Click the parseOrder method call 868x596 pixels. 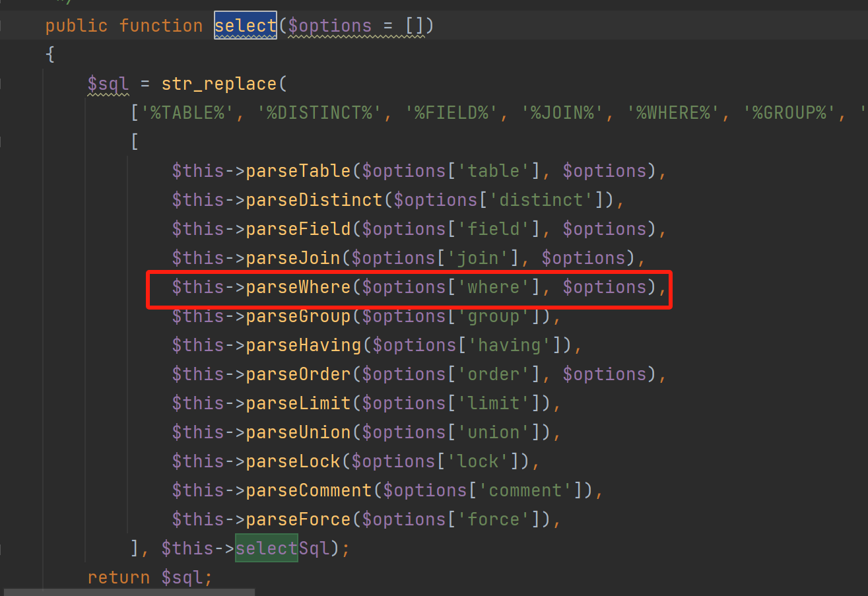298,374
